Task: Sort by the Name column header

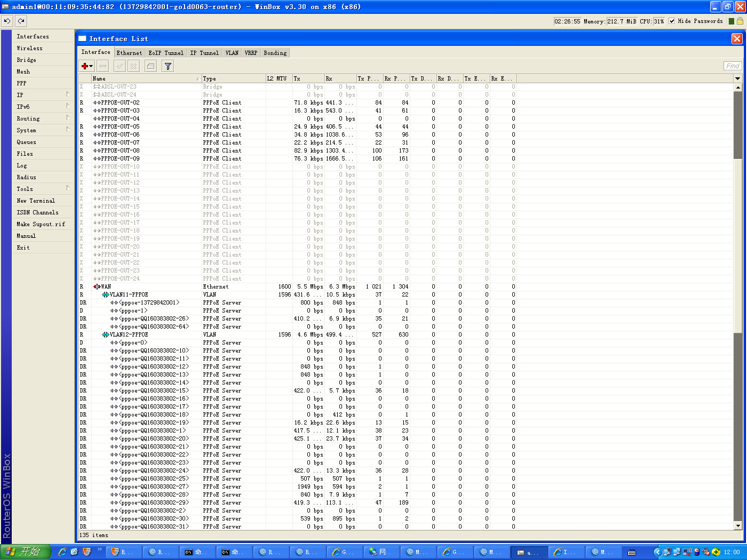Action: (146, 78)
